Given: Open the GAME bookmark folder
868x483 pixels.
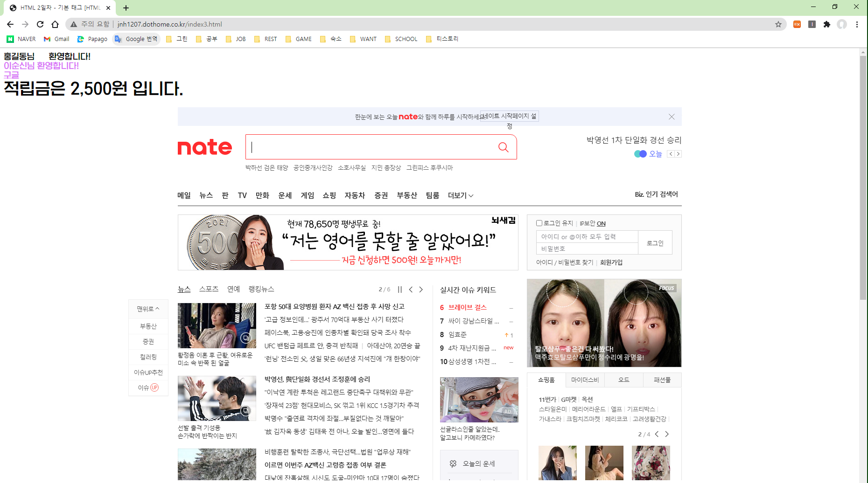Looking at the screenshot, I should tap(299, 39).
